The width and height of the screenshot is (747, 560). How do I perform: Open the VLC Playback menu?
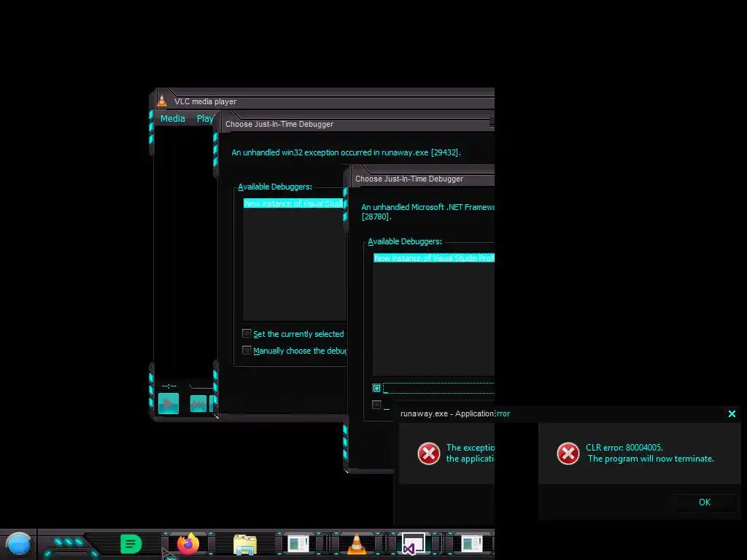206,119
